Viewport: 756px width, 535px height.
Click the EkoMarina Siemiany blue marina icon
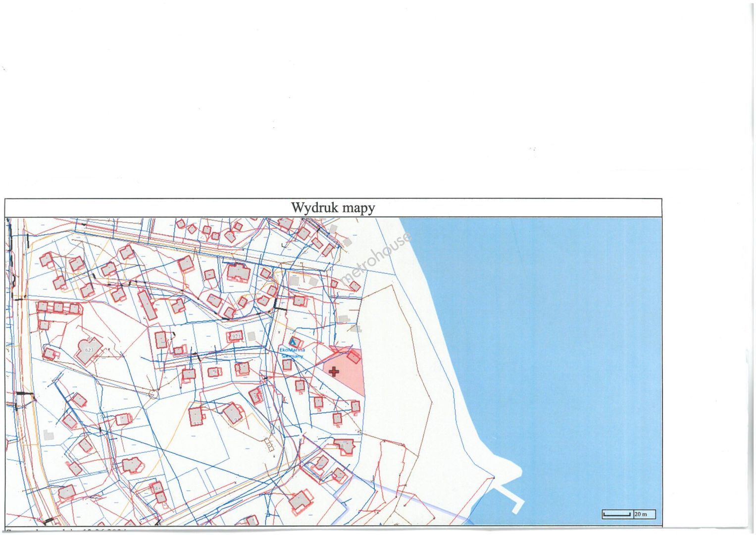[x=293, y=342]
